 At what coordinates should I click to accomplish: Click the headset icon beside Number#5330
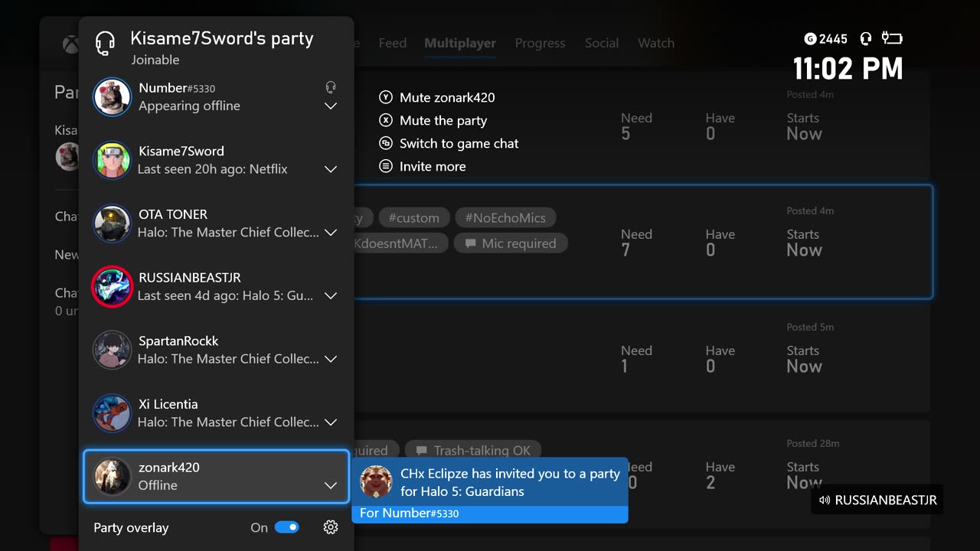(x=331, y=87)
